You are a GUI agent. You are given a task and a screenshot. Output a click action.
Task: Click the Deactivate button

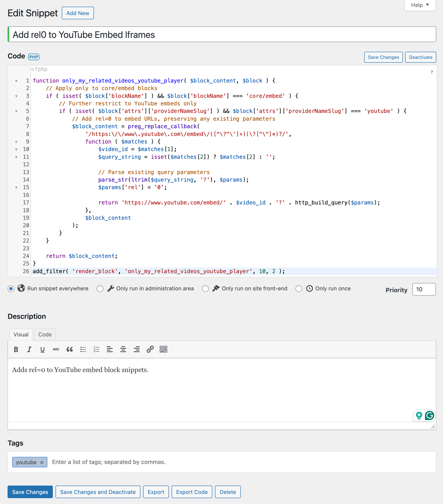421,57
